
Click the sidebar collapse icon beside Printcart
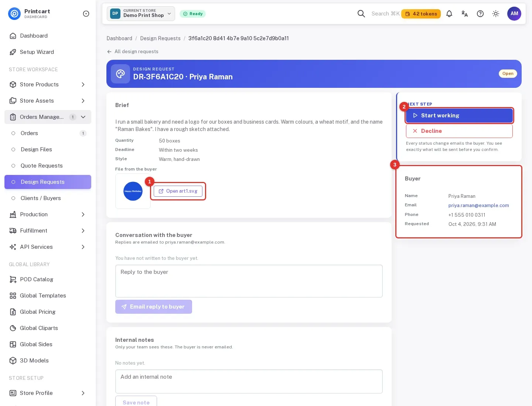coord(86,14)
